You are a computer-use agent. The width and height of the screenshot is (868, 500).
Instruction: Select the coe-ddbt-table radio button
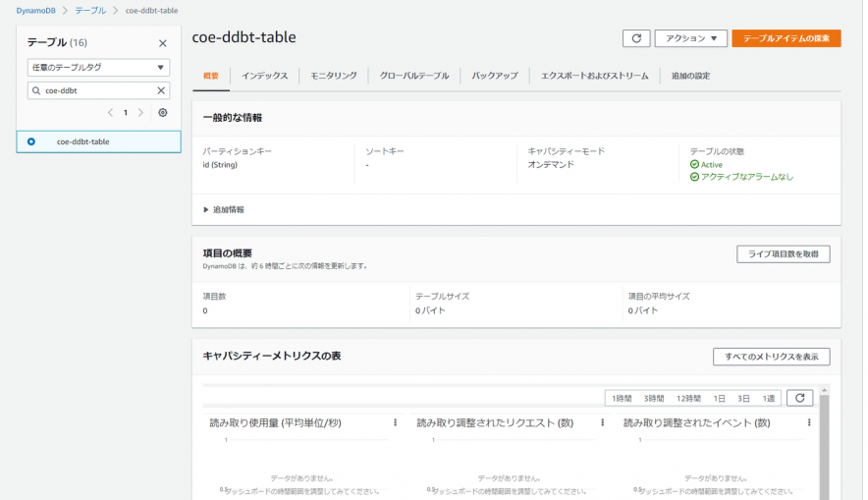pos(31,141)
